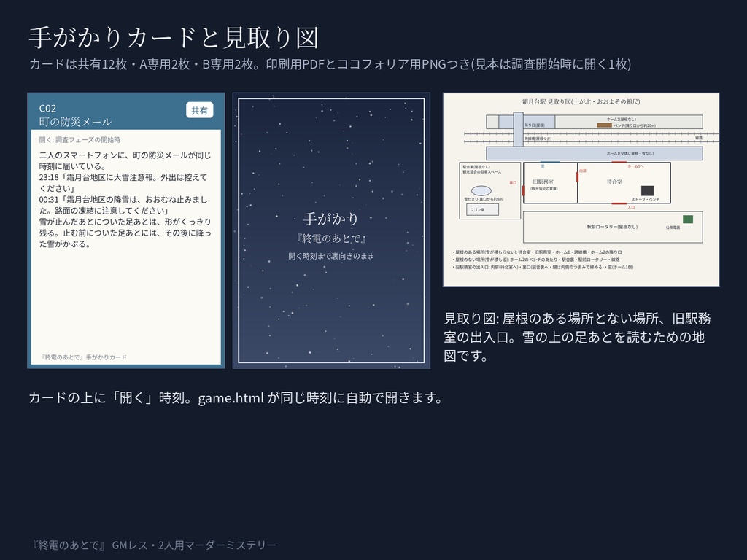Click the ワゴン車 box on the map
The image size is (747, 560).
[x=483, y=209]
